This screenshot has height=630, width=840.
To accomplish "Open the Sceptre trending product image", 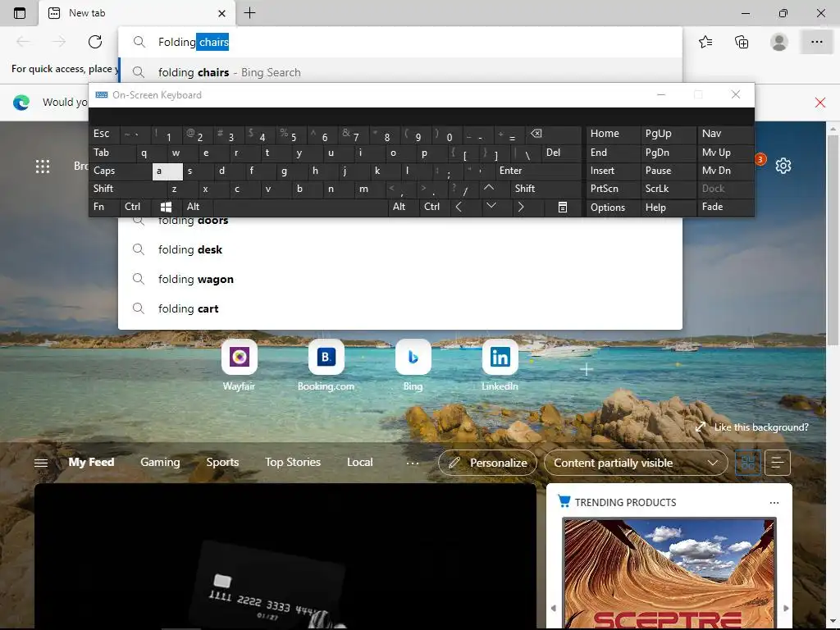I will (669, 573).
